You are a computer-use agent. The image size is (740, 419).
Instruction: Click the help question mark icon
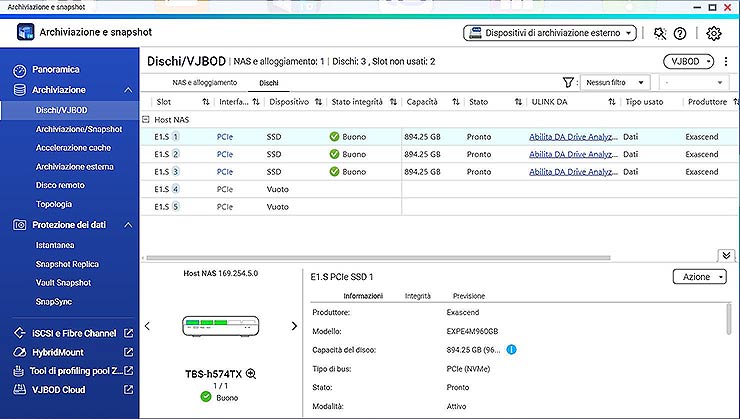coord(680,33)
